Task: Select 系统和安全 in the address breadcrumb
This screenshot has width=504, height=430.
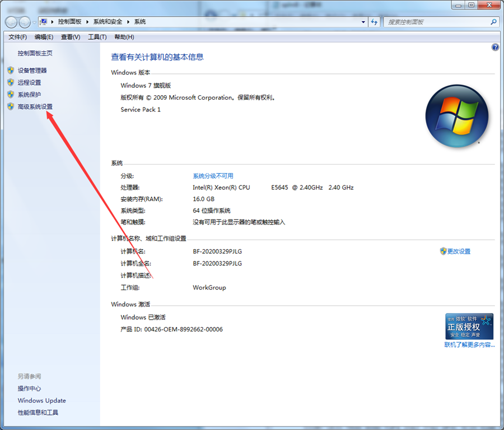Action: pos(108,21)
